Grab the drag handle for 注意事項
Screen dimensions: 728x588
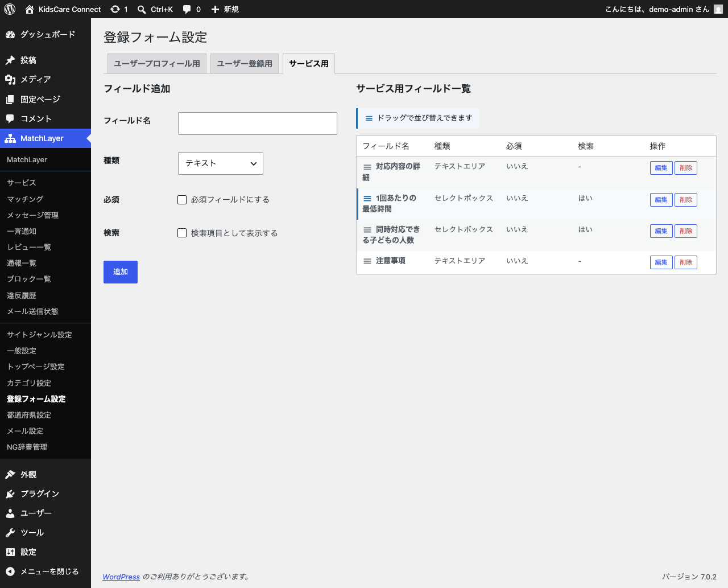pyautogui.click(x=367, y=261)
